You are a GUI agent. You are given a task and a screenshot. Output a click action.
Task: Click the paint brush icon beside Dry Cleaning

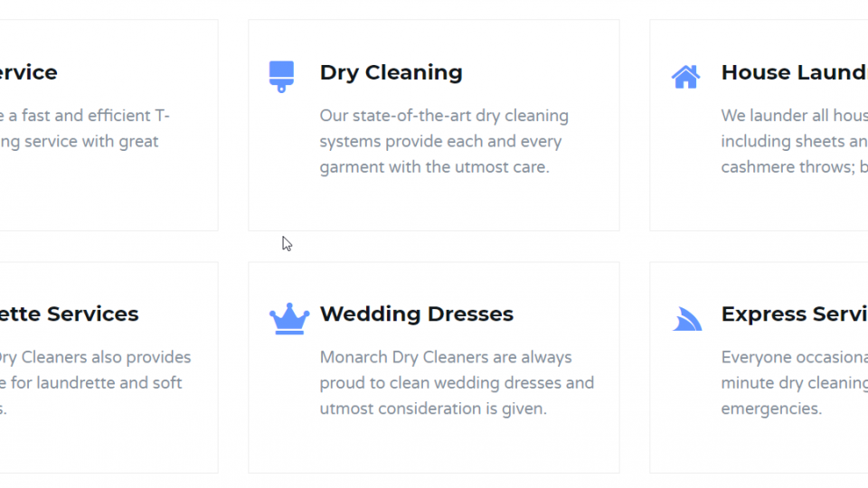pos(281,76)
